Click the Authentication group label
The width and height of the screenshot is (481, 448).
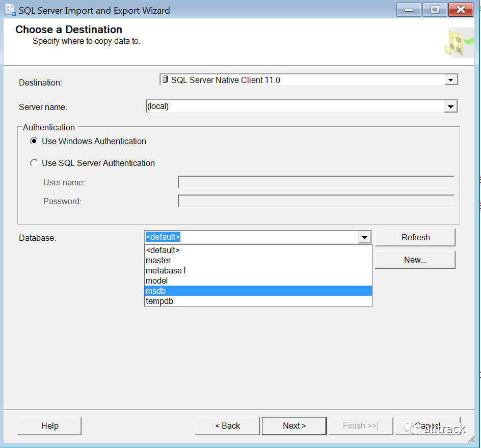click(49, 127)
